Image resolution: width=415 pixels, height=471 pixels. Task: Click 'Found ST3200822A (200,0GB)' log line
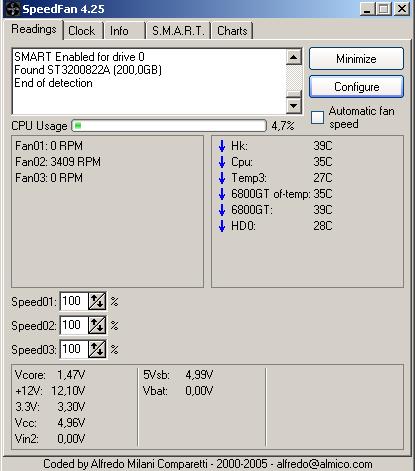[x=88, y=70]
